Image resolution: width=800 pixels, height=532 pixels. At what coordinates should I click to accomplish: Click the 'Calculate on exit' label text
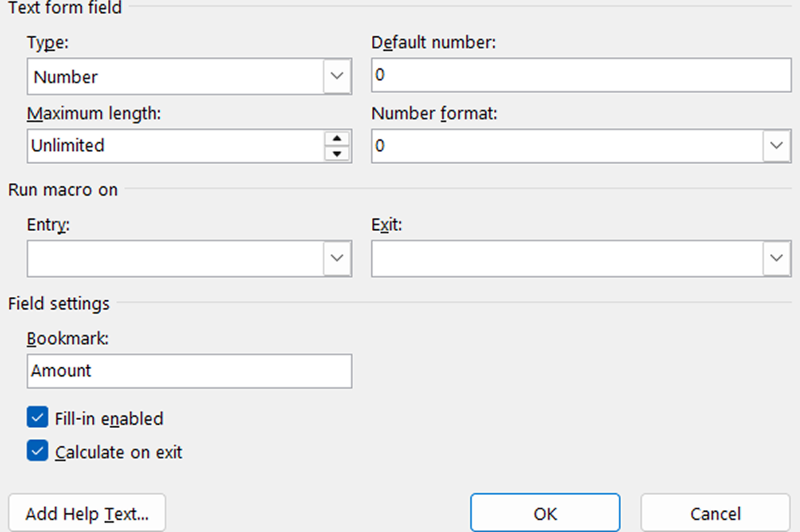[119, 452]
